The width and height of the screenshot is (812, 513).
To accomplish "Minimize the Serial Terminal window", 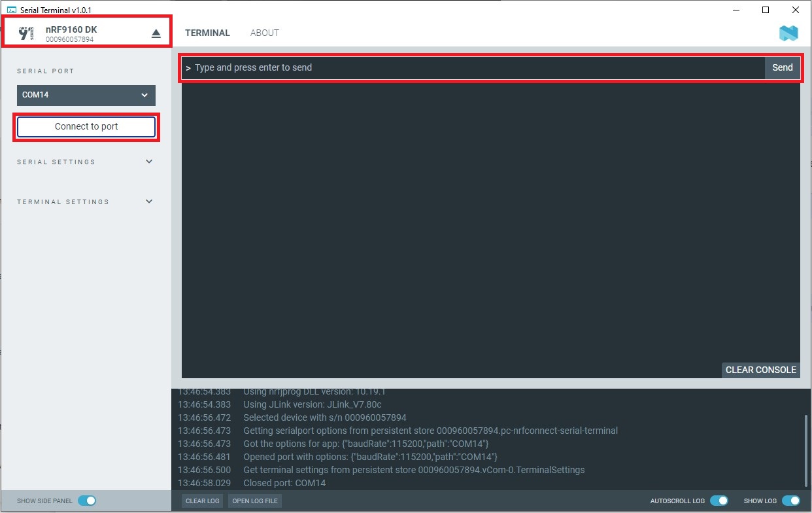I will (x=735, y=10).
